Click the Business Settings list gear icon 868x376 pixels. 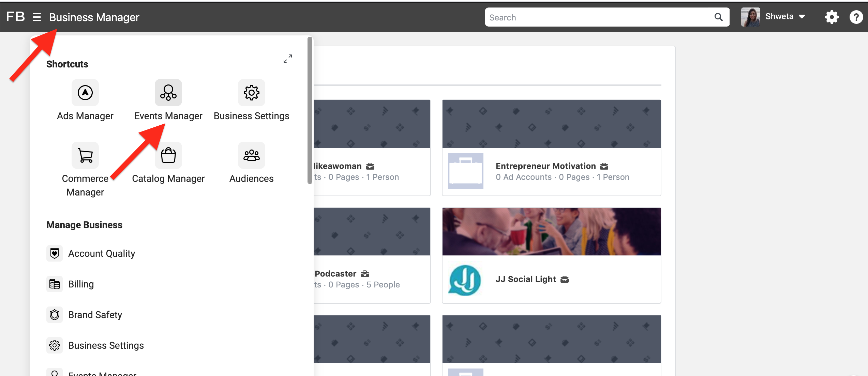[55, 345]
